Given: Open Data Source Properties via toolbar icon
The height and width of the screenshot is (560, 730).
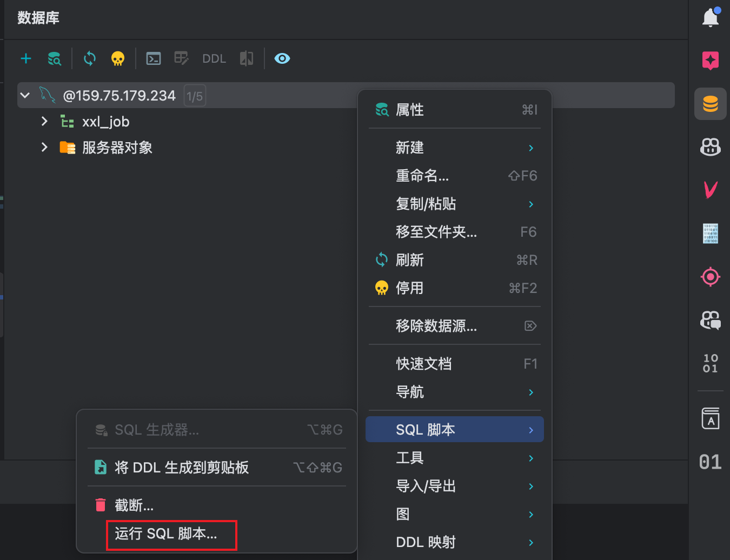Looking at the screenshot, I should (54, 58).
